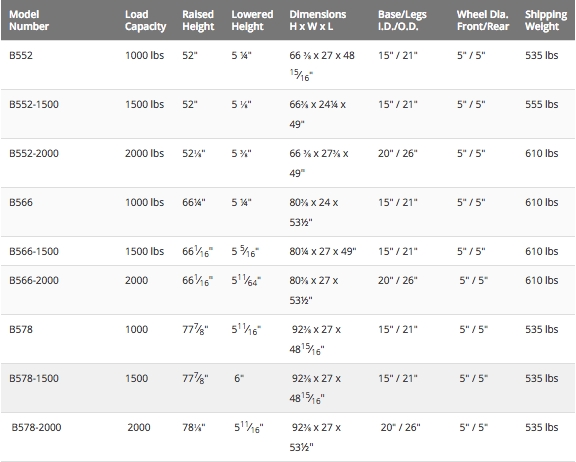The height and width of the screenshot is (462, 576).
Task: Click the B566-1500 model name
Action: tap(34, 251)
